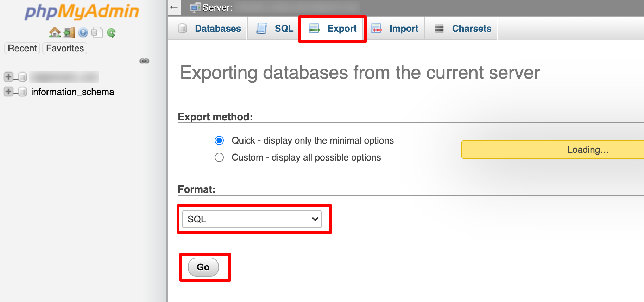
Task: Reload navigation panel with green refresh icon
Action: click(x=111, y=33)
